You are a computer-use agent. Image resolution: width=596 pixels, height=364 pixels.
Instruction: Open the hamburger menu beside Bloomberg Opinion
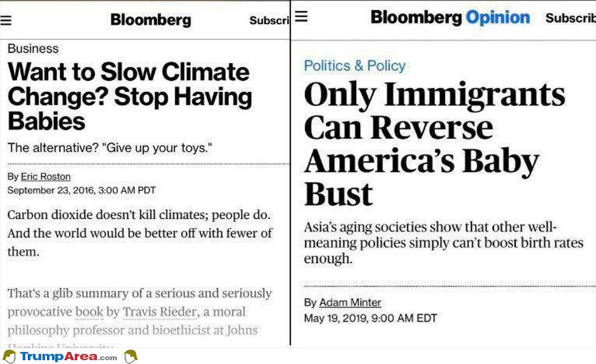[301, 16]
